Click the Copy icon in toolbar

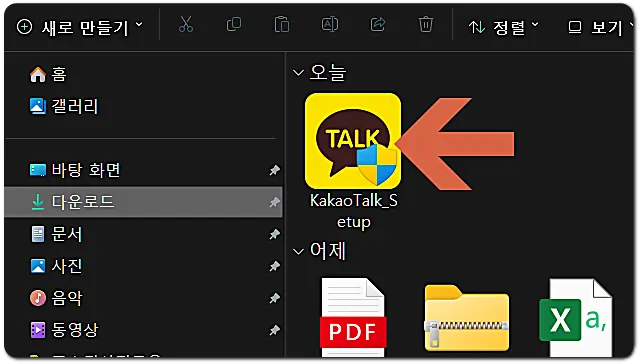tap(234, 24)
